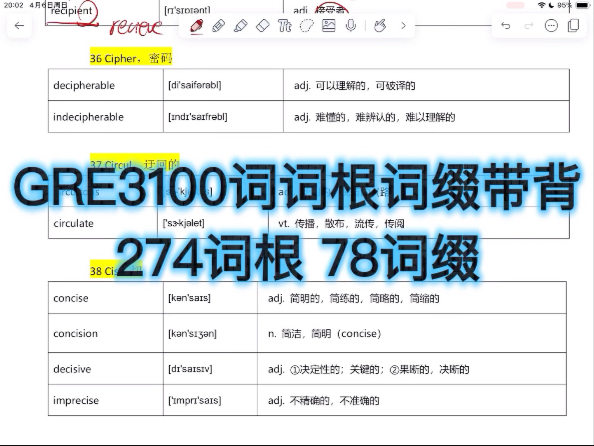This screenshot has height=446, width=594.
Task: Tap the word 'decipherable'
Action: [x=84, y=85]
